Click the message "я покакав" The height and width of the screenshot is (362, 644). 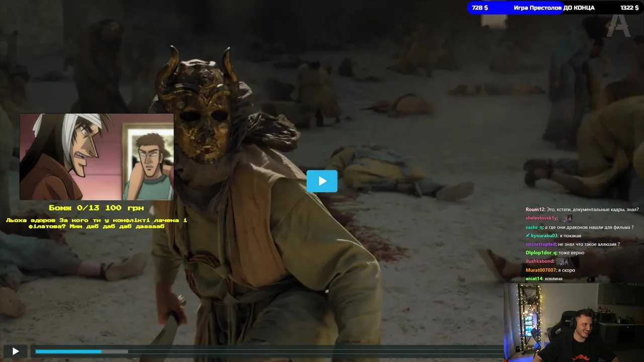point(571,236)
